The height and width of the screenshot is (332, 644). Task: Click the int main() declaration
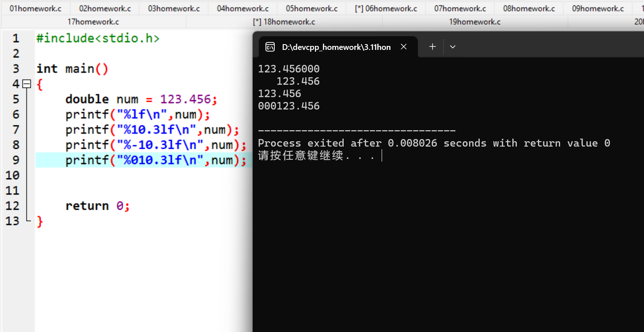click(72, 69)
